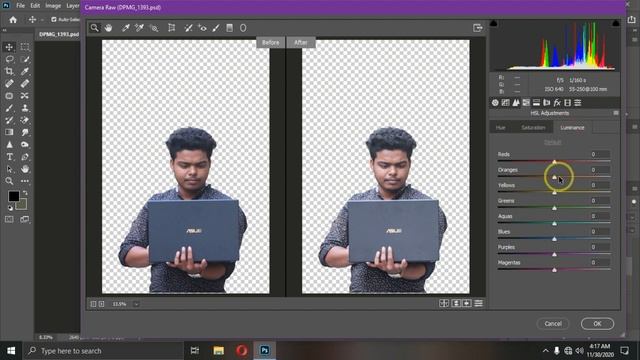Open the Presets panel icon
640x360 pixels.
pos(578,102)
